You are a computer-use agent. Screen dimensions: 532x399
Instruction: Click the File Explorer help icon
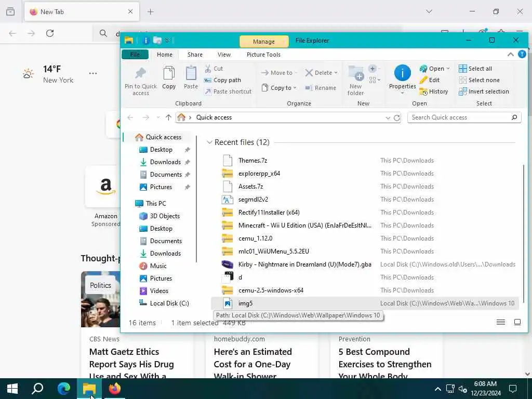click(x=522, y=54)
